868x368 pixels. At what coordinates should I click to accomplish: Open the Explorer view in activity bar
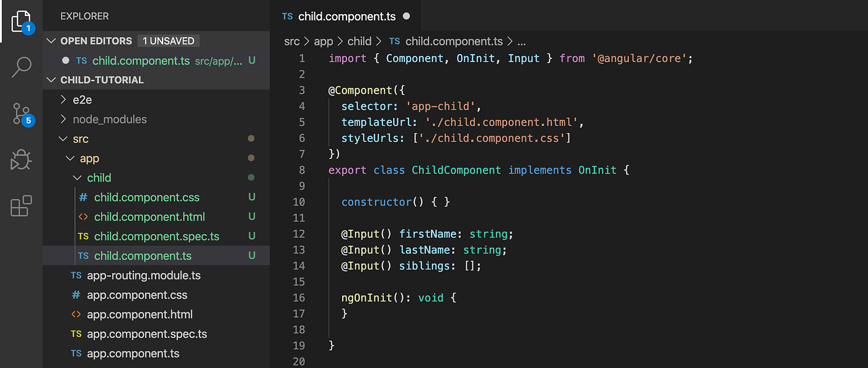21,21
